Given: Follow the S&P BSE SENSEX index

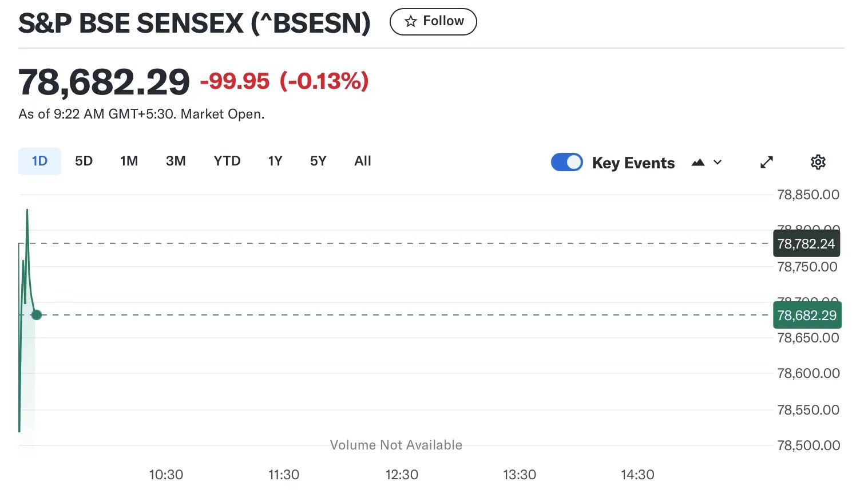Looking at the screenshot, I should 433,22.
